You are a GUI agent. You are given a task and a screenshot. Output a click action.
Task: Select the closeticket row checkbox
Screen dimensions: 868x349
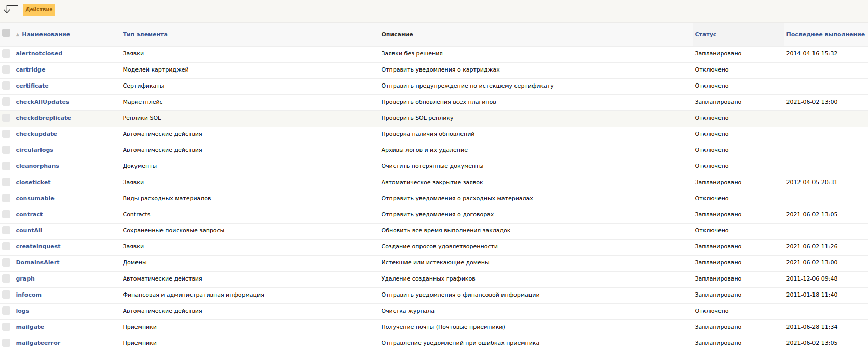click(6, 182)
